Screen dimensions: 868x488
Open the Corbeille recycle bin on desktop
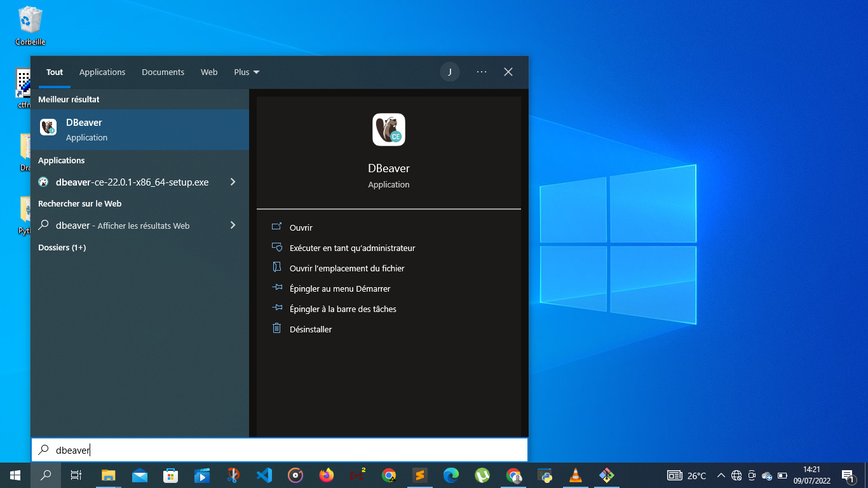31,26
